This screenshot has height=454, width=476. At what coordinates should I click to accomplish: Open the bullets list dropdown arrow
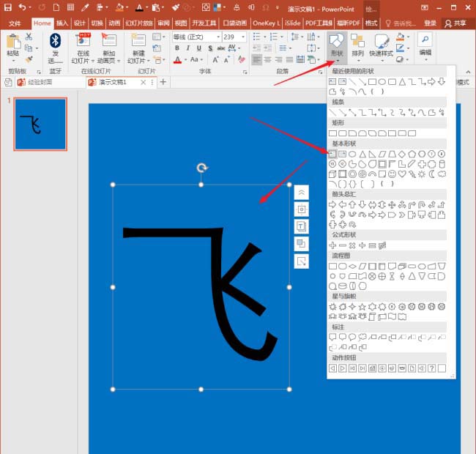pyautogui.click(x=264, y=37)
